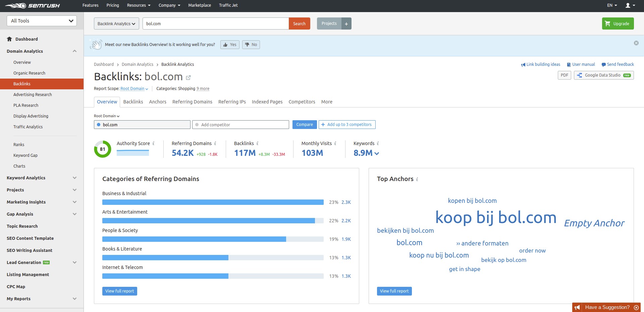Open the Link building ideas link
Screen dimensions: 644x312
(540, 64)
